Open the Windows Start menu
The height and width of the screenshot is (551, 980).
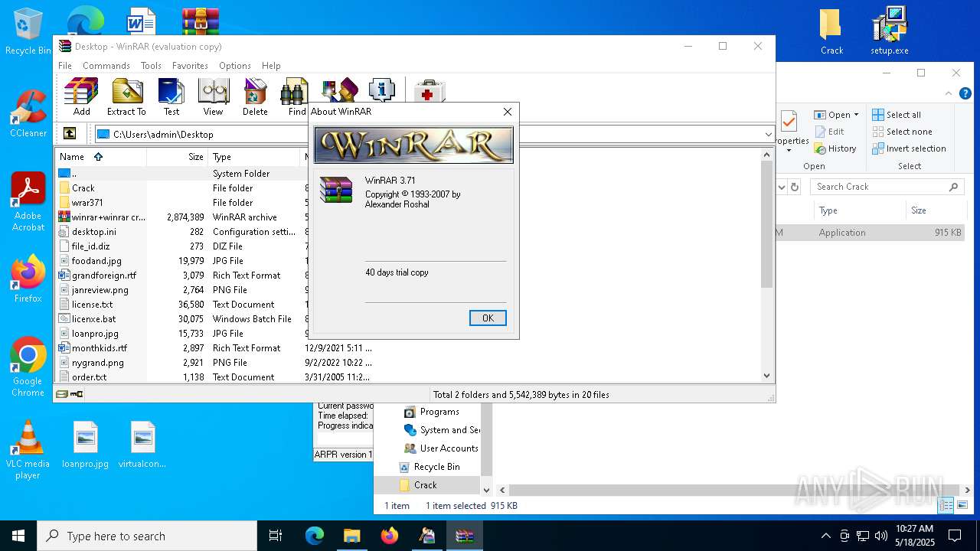(x=18, y=536)
